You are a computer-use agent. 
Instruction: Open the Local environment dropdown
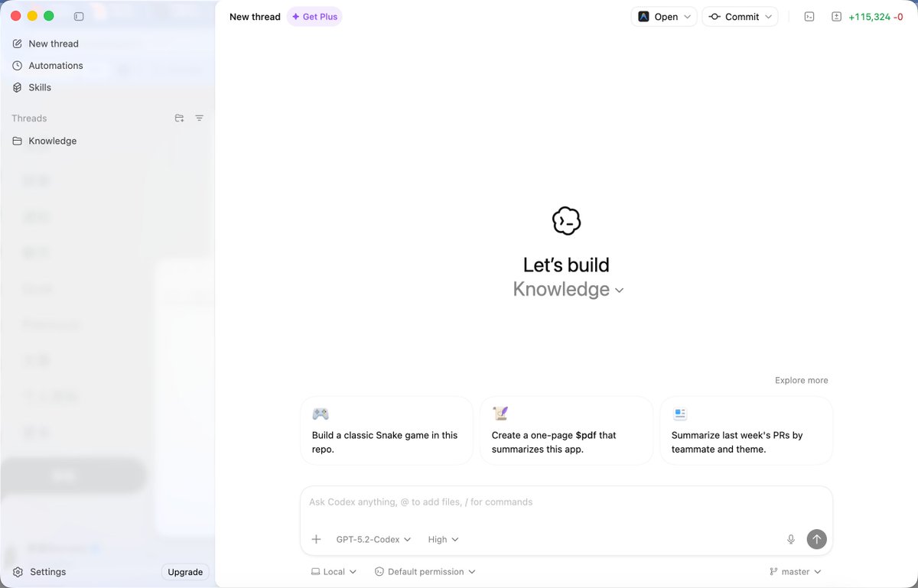334,571
